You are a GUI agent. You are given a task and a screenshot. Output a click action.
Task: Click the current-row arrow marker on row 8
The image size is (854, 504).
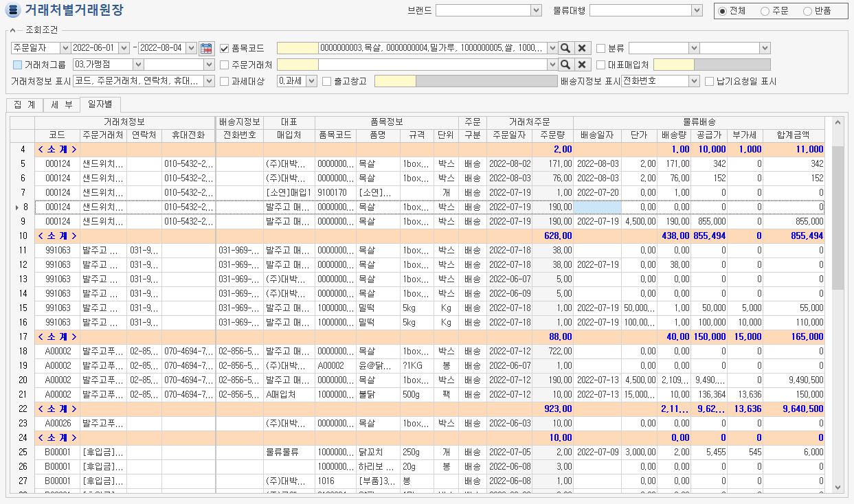[16, 206]
